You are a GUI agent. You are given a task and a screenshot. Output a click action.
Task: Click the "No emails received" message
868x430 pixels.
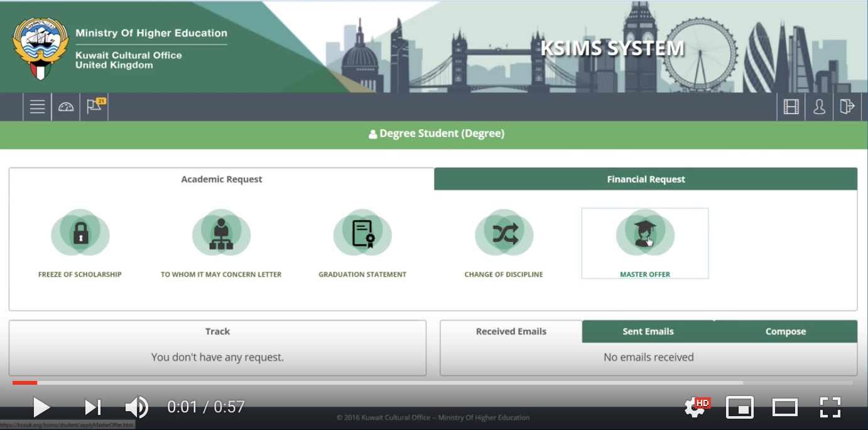pyautogui.click(x=649, y=357)
